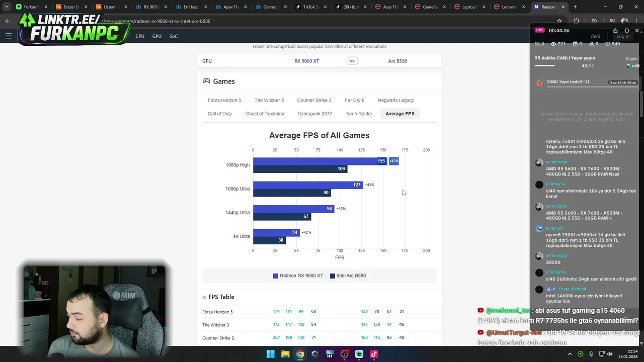Toggle Radeon RX 9060 XT legend swatch
This screenshot has width=644, height=362.
(276, 276)
